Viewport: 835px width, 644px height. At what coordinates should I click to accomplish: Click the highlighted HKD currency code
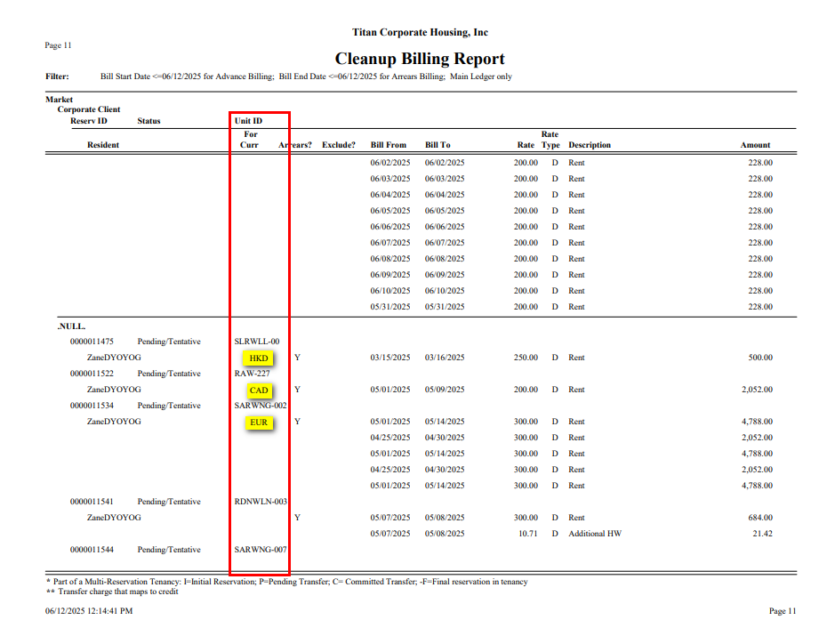(x=259, y=358)
